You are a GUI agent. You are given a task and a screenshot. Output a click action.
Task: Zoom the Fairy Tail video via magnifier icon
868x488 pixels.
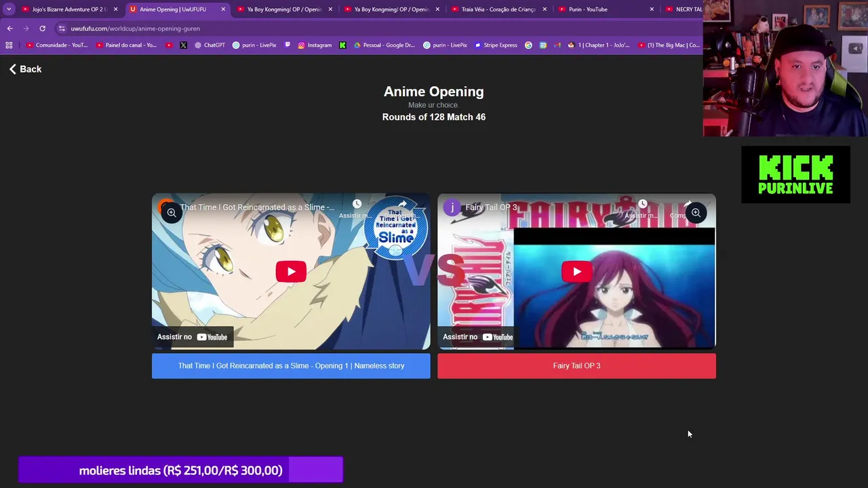click(x=696, y=213)
